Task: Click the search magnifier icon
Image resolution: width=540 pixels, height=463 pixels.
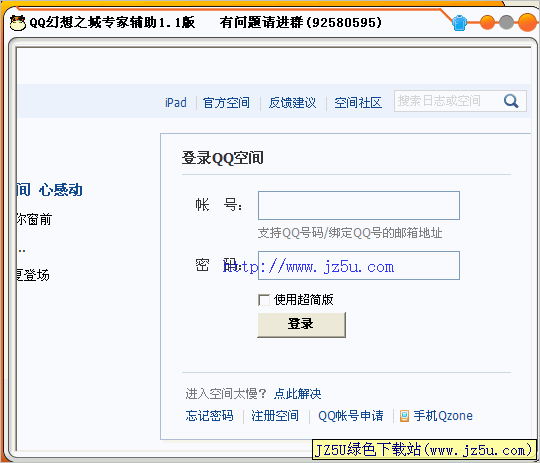Action: 511,101
